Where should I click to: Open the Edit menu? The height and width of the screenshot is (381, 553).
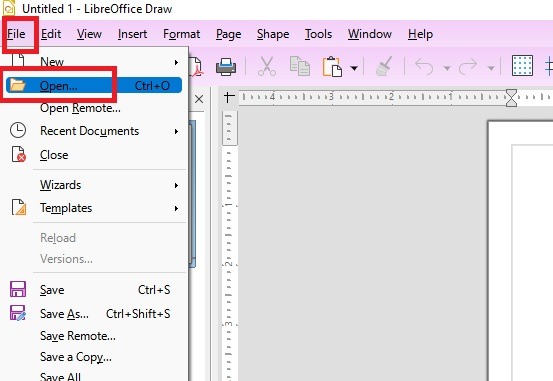51,34
